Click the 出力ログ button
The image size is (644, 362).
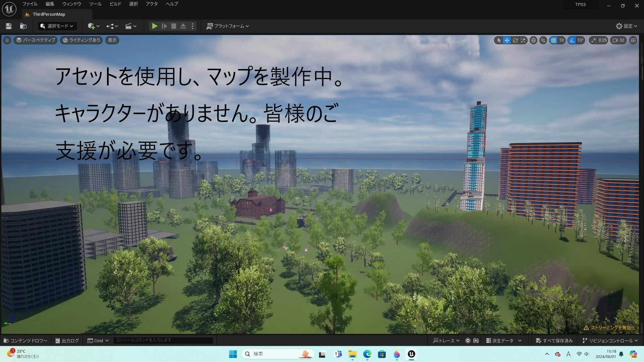(67, 341)
